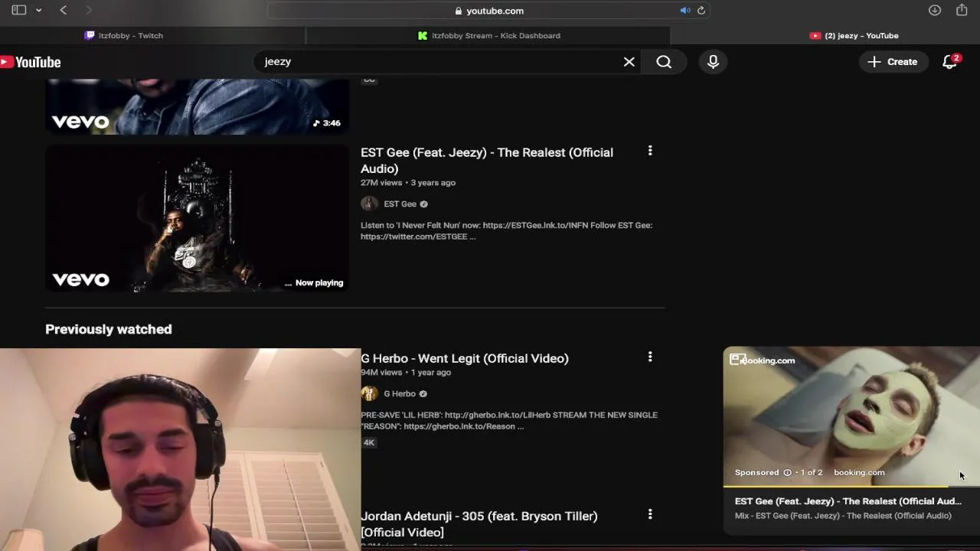This screenshot has width=980, height=551.
Task: Click the 4K badge under G Herbo
Action: tap(369, 442)
